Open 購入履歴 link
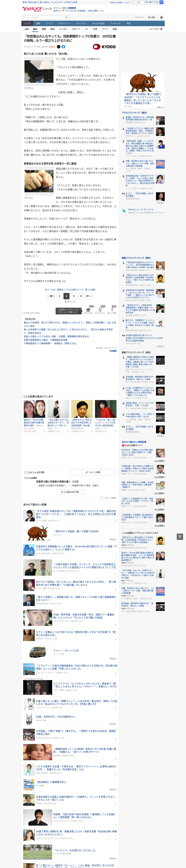The height and width of the screenshot is (868, 186). pos(152,18)
